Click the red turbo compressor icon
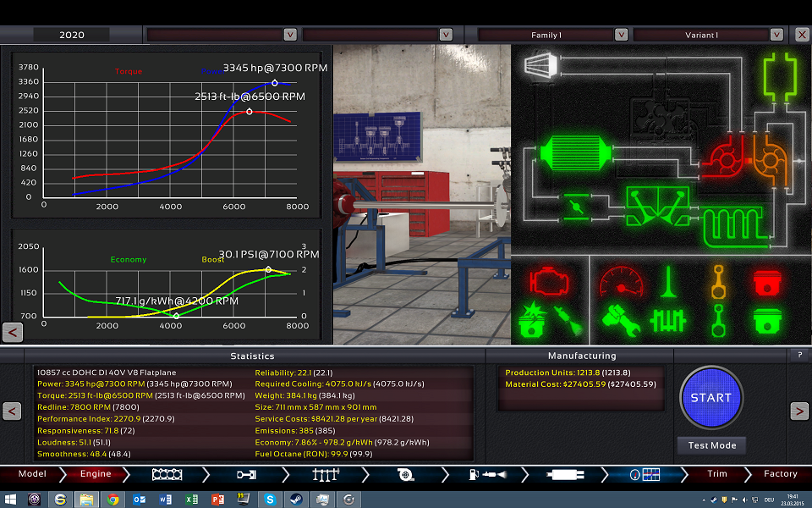This screenshot has height=508, width=812. 725,157
